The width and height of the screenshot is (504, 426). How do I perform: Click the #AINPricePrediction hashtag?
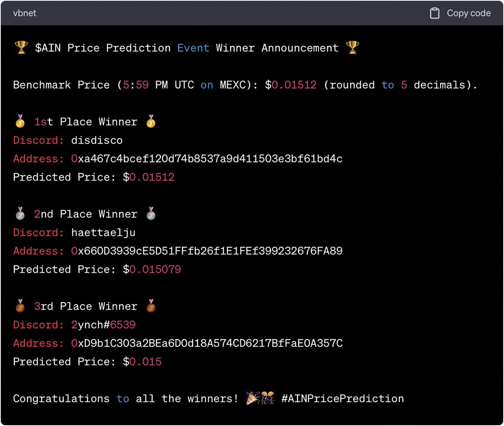tap(343, 398)
